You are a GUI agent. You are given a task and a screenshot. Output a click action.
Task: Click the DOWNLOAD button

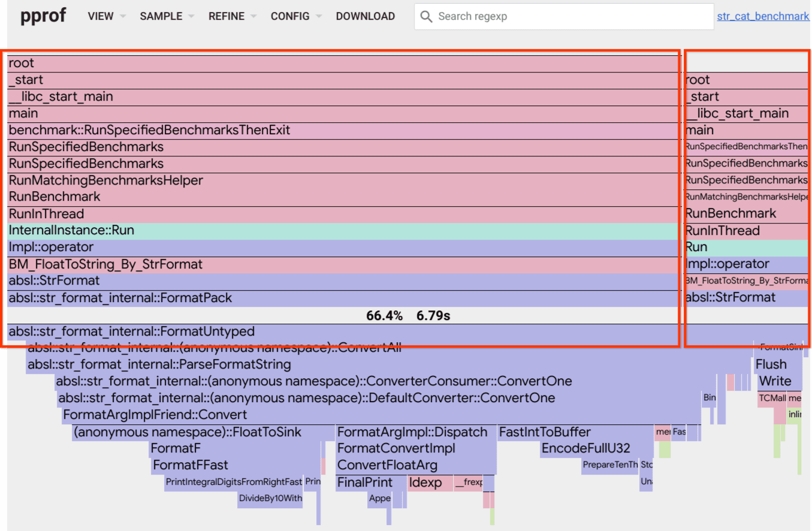click(x=365, y=17)
